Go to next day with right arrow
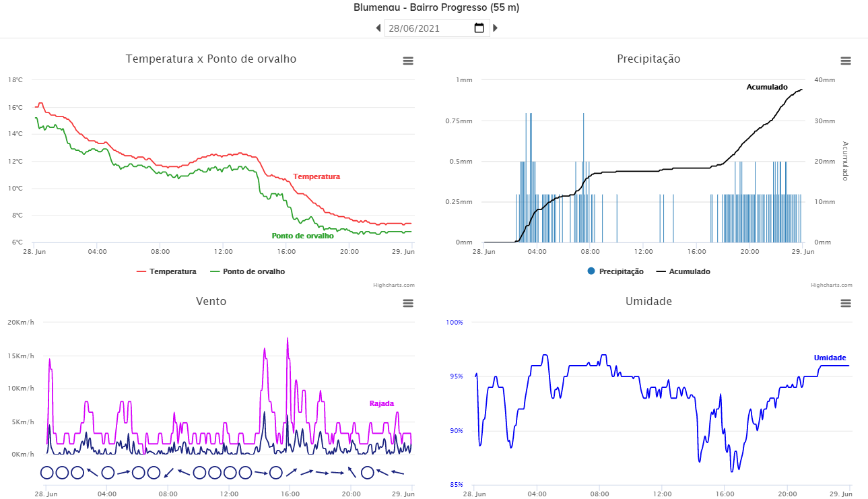This screenshot has width=868, height=499. (x=496, y=28)
